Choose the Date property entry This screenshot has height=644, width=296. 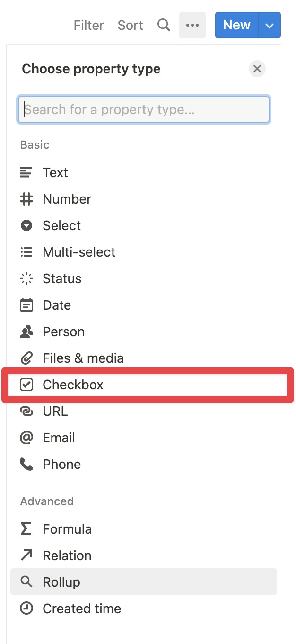[x=144, y=305]
